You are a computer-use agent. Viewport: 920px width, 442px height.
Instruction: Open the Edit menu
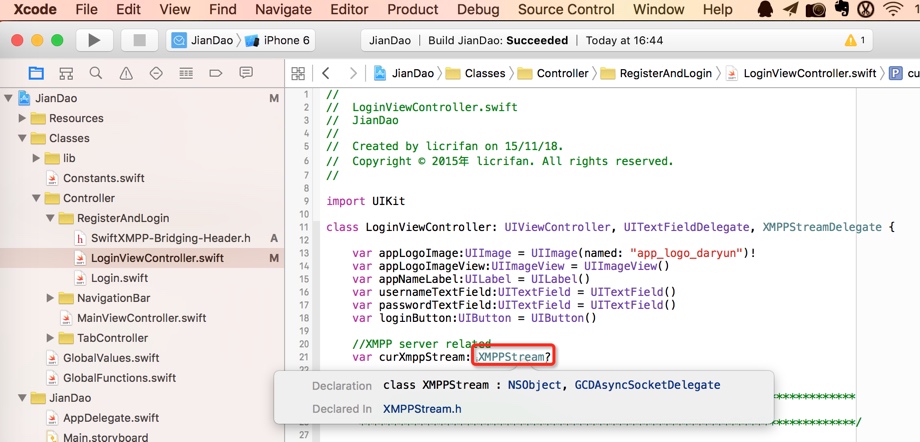pyautogui.click(x=128, y=9)
